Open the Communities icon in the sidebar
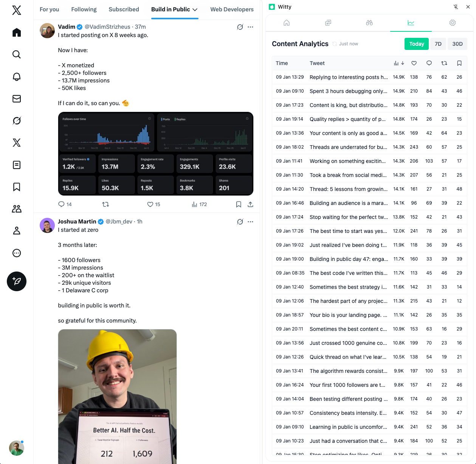The width and height of the screenshot is (476, 464). coord(17,209)
